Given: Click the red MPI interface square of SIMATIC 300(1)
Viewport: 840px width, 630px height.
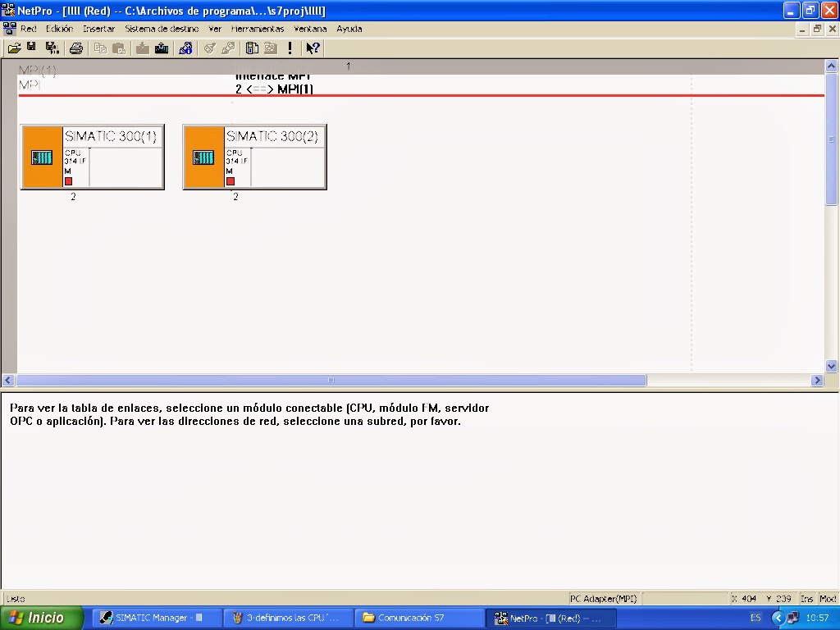Looking at the screenshot, I should coord(68,181).
